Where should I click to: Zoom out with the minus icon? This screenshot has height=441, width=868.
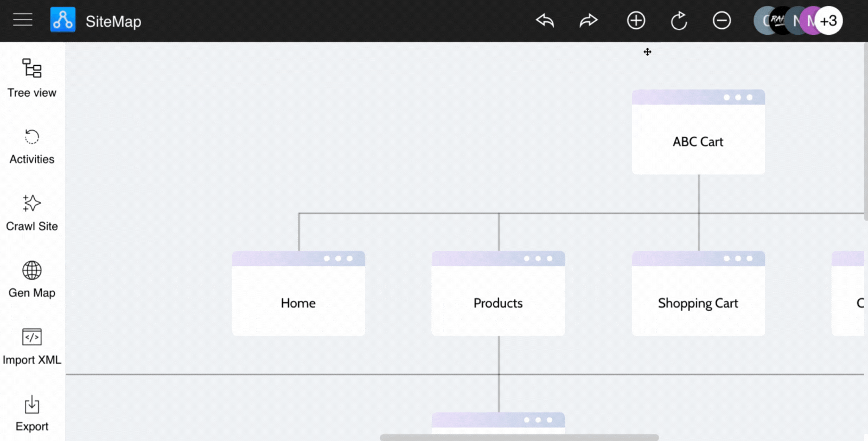722,21
